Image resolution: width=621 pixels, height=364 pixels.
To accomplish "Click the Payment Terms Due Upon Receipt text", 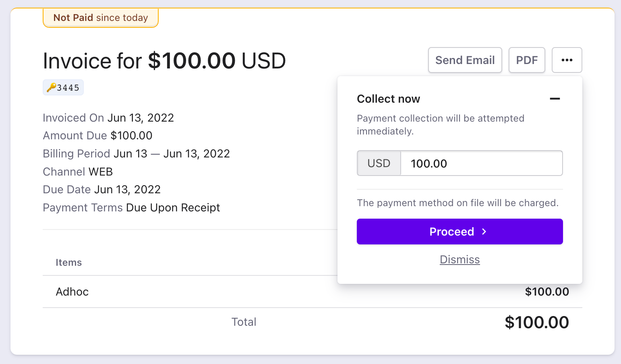I will 173,208.
